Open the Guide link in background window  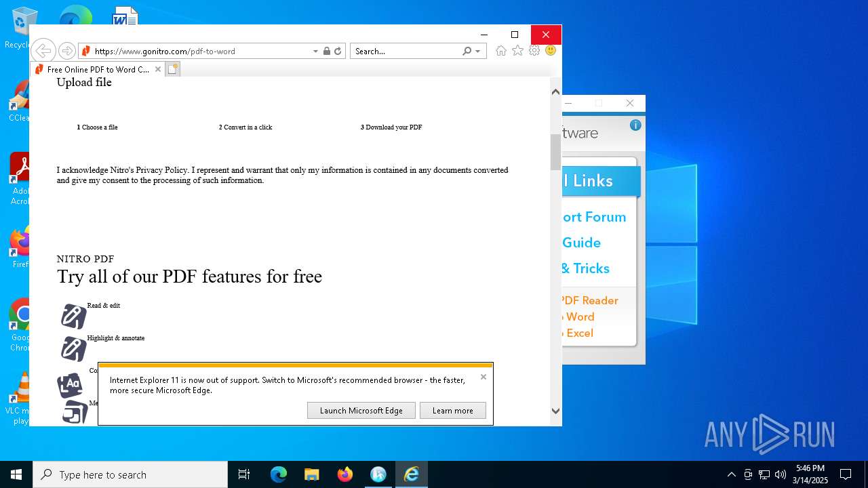coord(582,243)
